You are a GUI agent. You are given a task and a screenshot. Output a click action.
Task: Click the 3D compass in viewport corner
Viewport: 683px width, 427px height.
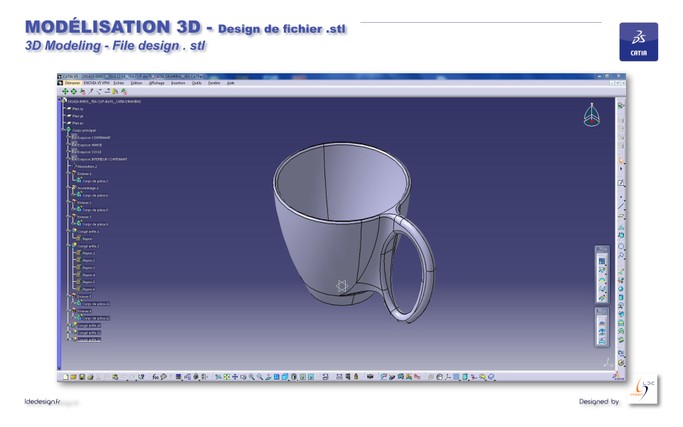[x=592, y=115]
